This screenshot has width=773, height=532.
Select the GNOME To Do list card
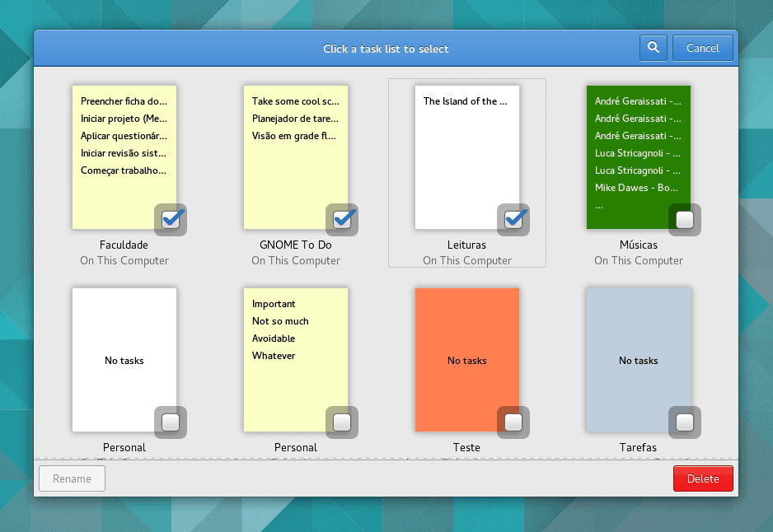tap(296, 157)
